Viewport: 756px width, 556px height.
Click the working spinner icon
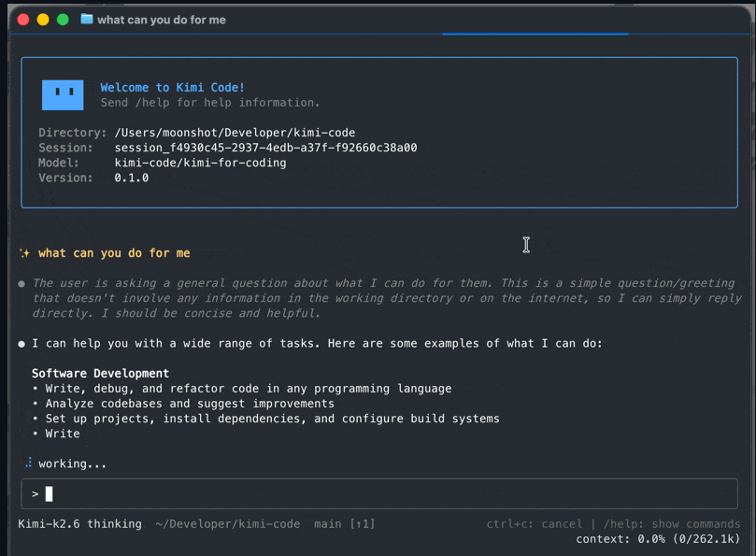(28, 463)
